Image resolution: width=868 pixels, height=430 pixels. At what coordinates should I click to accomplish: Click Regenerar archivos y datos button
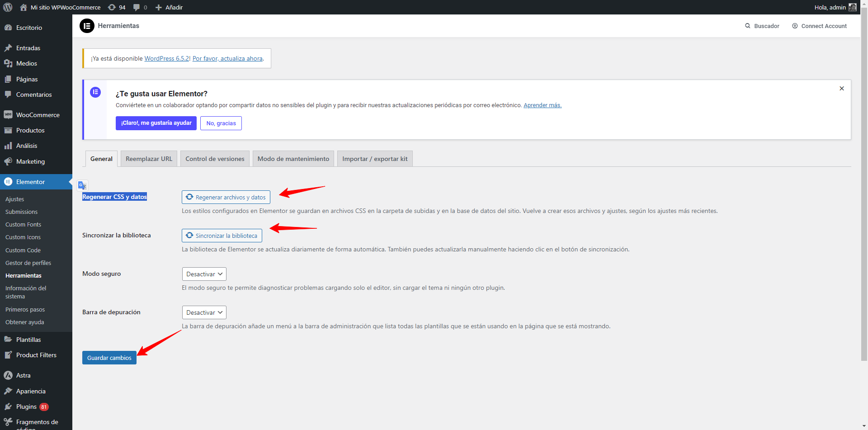click(226, 197)
